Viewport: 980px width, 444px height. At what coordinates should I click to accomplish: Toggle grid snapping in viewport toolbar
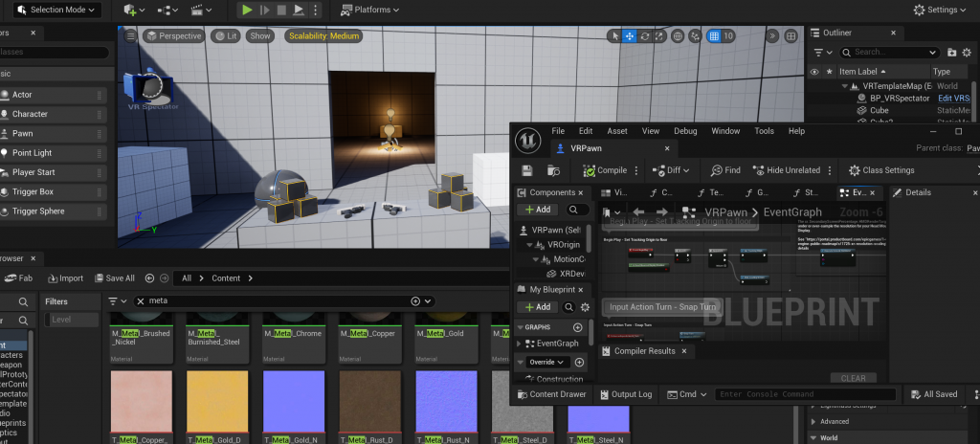714,36
